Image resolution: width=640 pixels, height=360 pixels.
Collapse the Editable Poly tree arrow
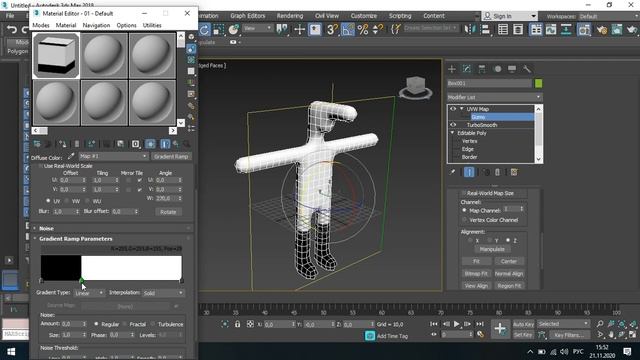point(452,133)
